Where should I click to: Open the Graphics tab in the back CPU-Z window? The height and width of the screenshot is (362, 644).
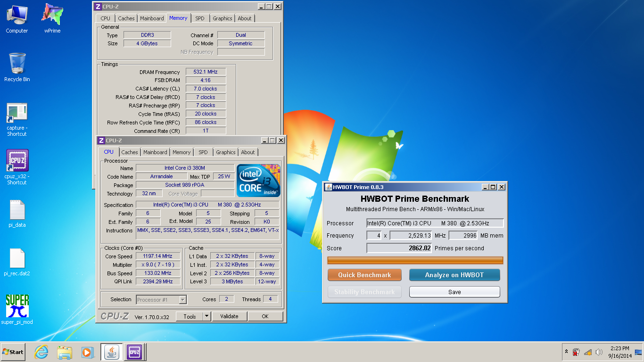click(x=223, y=18)
